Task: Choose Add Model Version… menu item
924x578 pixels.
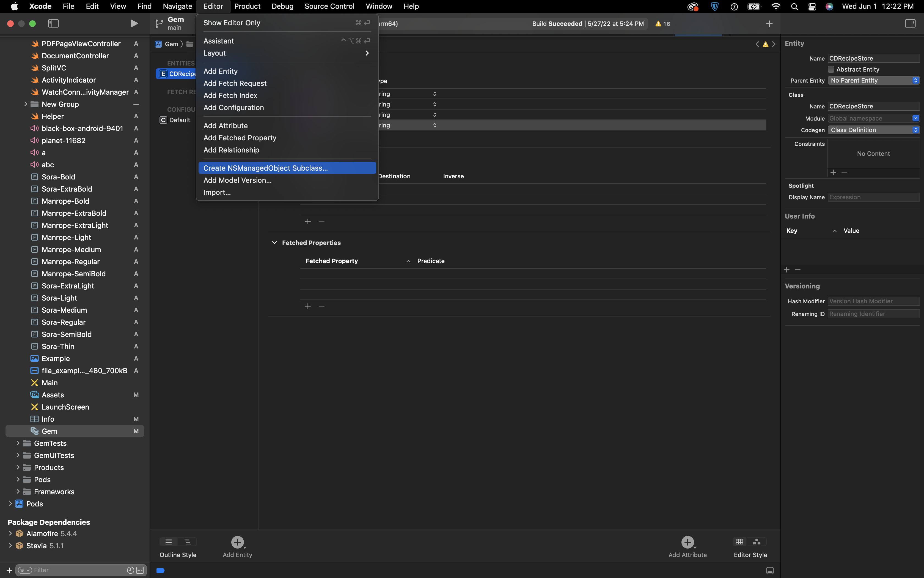Action: click(x=287, y=180)
